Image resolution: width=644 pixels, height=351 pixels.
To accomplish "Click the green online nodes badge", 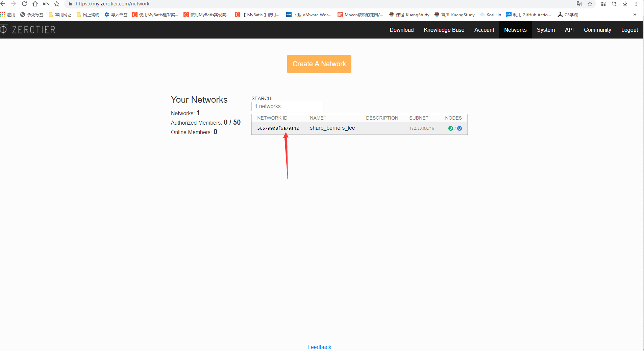I will click(450, 128).
